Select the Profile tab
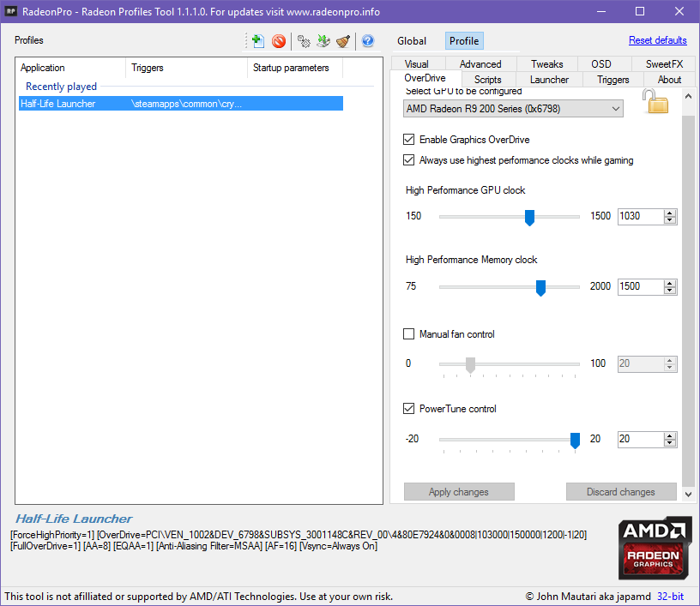Viewport: 700px width, 606px height. pyautogui.click(x=464, y=41)
